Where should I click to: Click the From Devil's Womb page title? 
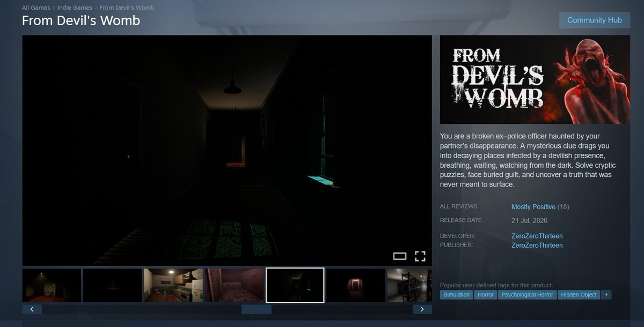tap(81, 21)
